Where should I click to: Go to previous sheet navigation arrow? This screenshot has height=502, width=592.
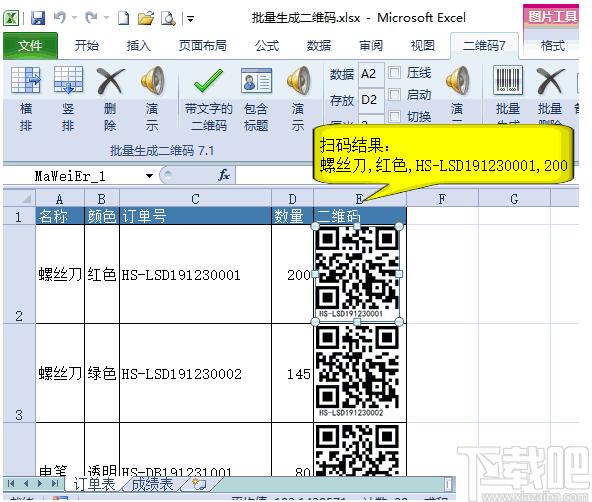tap(26, 484)
